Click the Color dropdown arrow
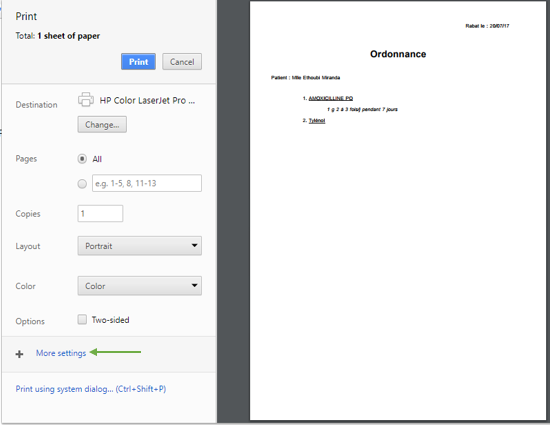The height and width of the screenshot is (425, 550). (194, 285)
